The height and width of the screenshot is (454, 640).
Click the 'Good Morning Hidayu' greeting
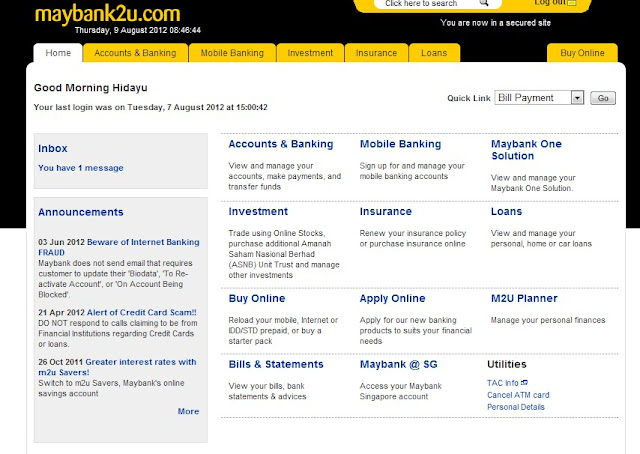[x=91, y=88]
